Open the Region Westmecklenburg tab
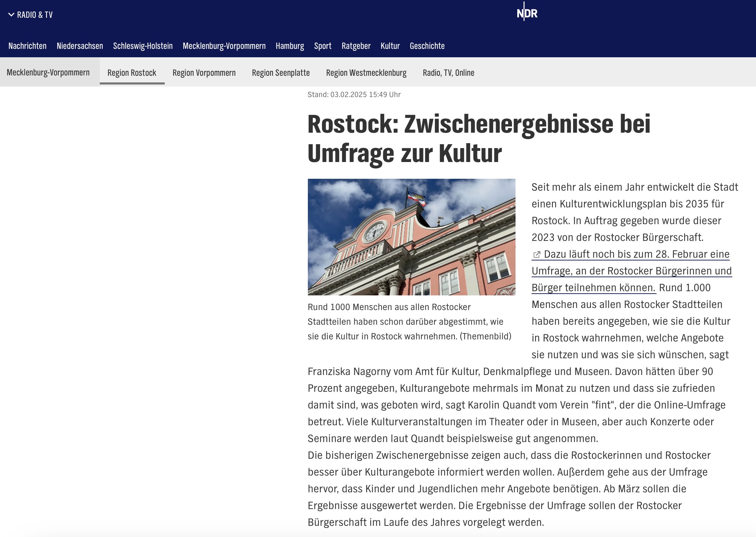The image size is (756, 537). pyautogui.click(x=366, y=73)
